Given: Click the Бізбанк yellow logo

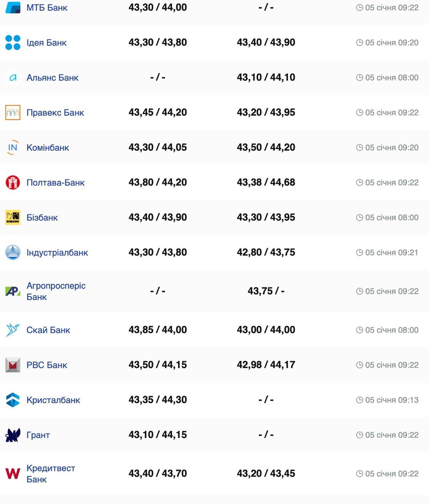Looking at the screenshot, I should pyautogui.click(x=13, y=218).
